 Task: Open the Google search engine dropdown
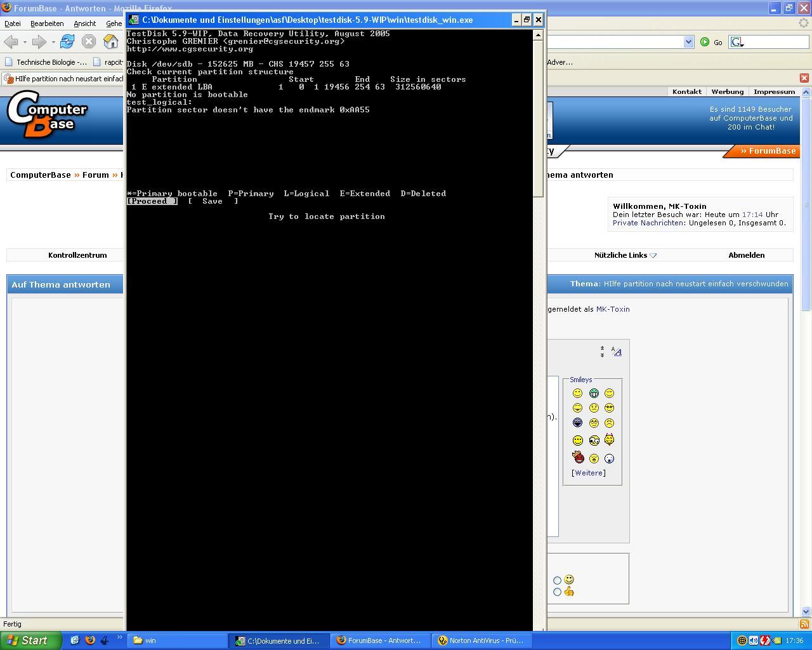[737, 43]
